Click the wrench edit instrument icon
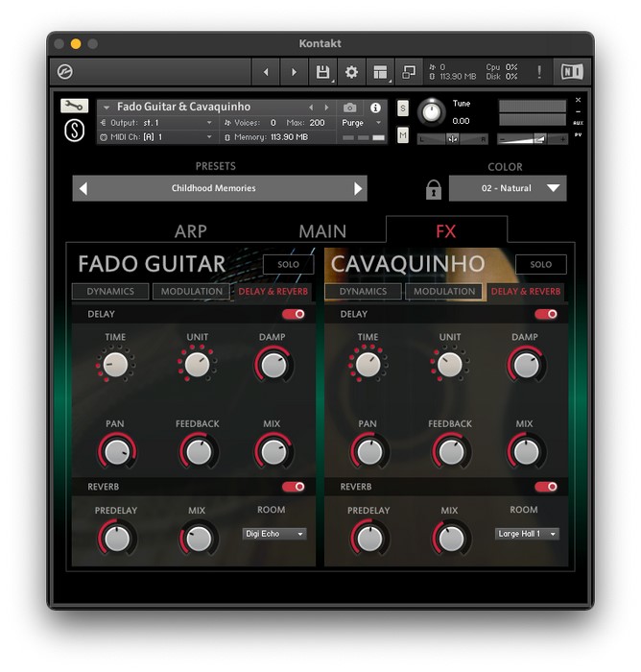 point(74,106)
